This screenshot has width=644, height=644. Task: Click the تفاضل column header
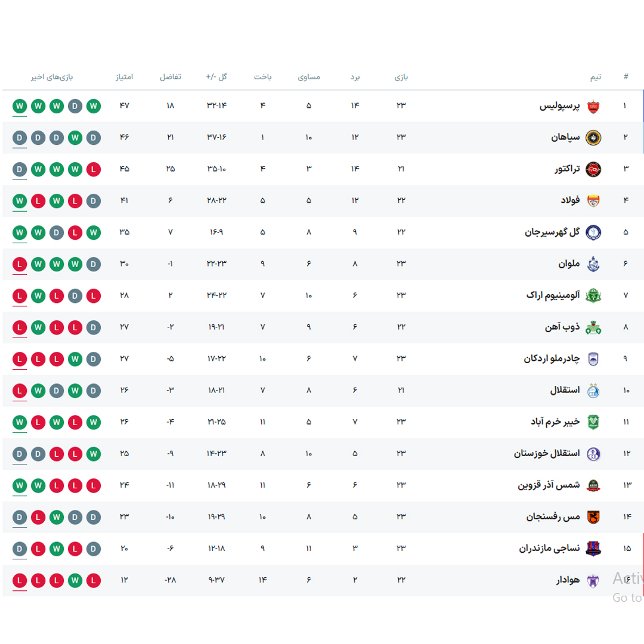coord(171,77)
